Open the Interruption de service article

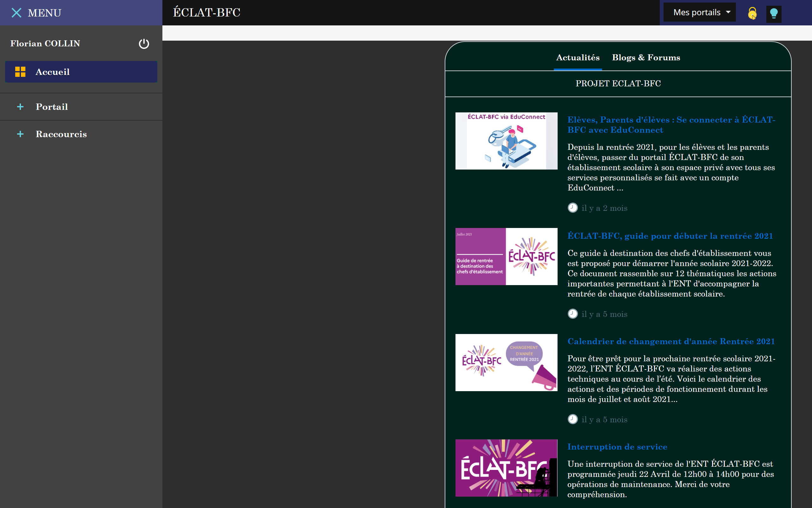pos(617,447)
